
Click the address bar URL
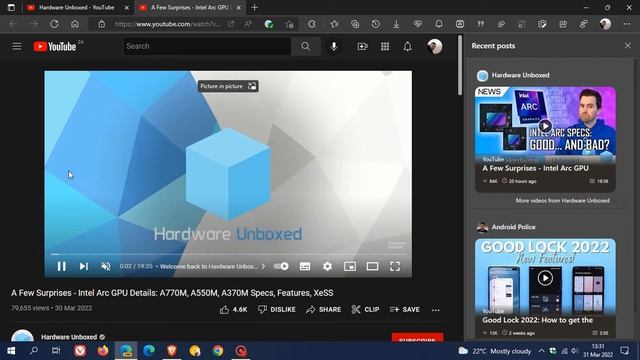click(x=168, y=24)
